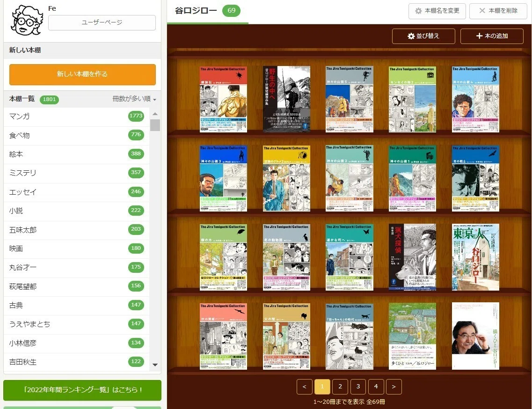Viewport: 532px width, 409px height.
Task: Select the 丸谷才一 bookshelf
Action: 76,268
